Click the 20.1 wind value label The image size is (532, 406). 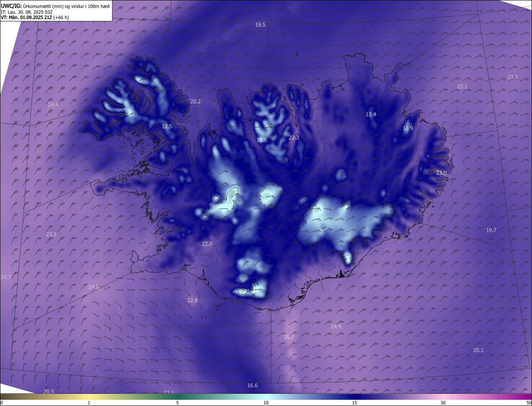pos(478,350)
